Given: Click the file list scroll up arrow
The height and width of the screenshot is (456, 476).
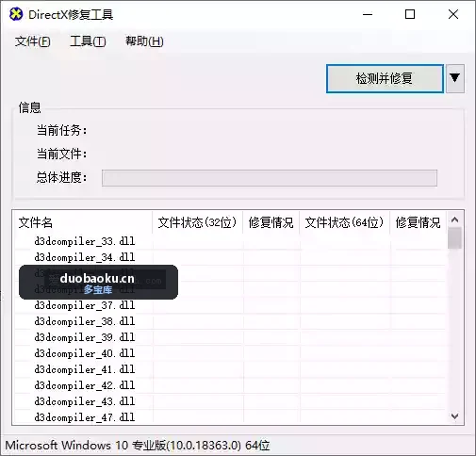Looking at the screenshot, I should point(454,220).
